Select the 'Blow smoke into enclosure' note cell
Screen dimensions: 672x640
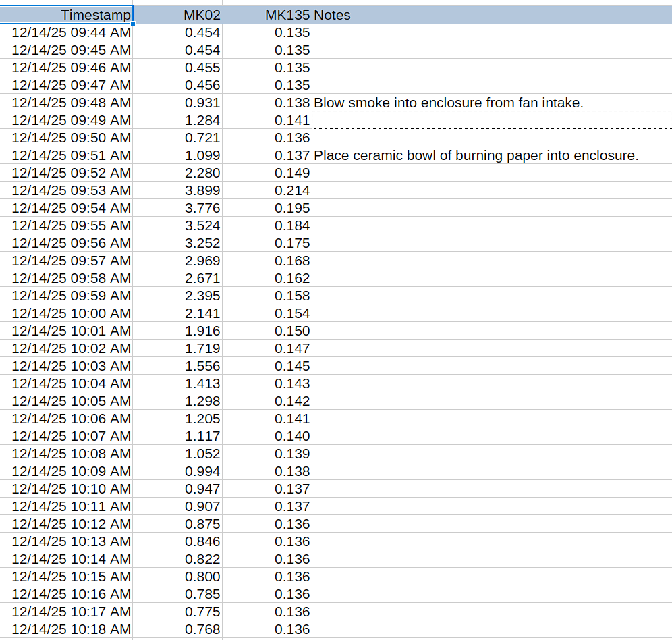coord(491,103)
